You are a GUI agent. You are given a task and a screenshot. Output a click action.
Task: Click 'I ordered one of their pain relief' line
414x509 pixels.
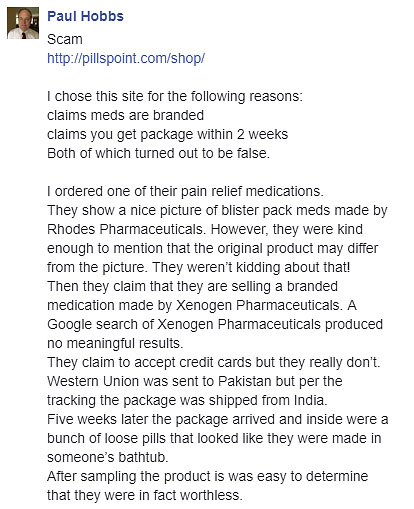tap(185, 191)
